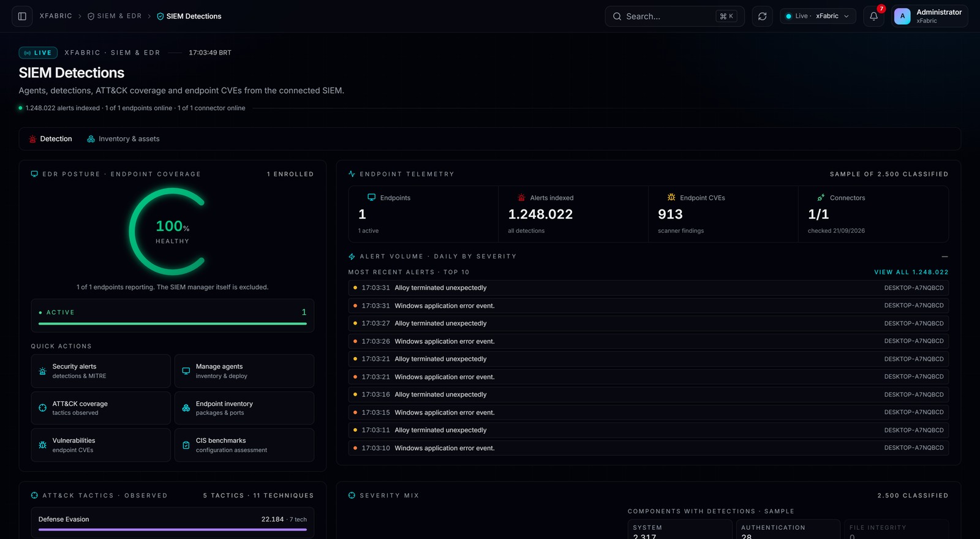Switch to Inventory & assets tab
Screen dimensions: 980x539
pos(123,139)
